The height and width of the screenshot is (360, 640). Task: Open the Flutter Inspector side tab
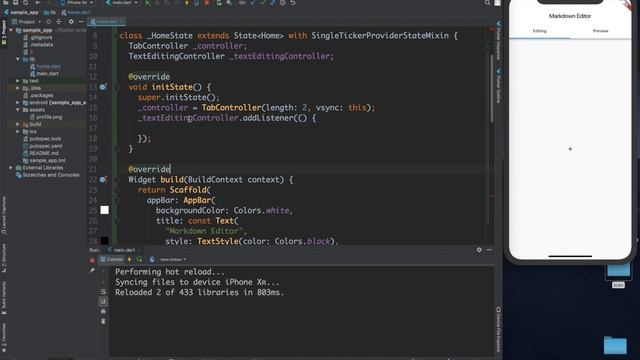pyautogui.click(x=498, y=41)
